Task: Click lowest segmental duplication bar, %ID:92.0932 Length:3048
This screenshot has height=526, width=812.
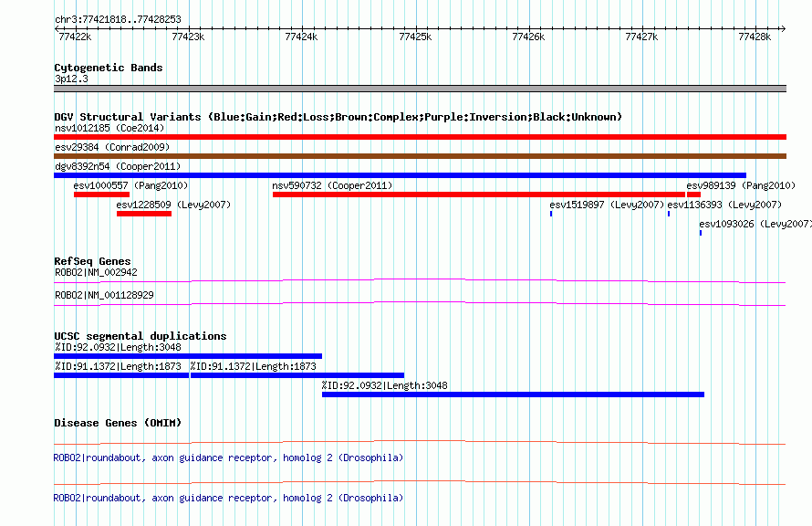Action: tap(513, 394)
